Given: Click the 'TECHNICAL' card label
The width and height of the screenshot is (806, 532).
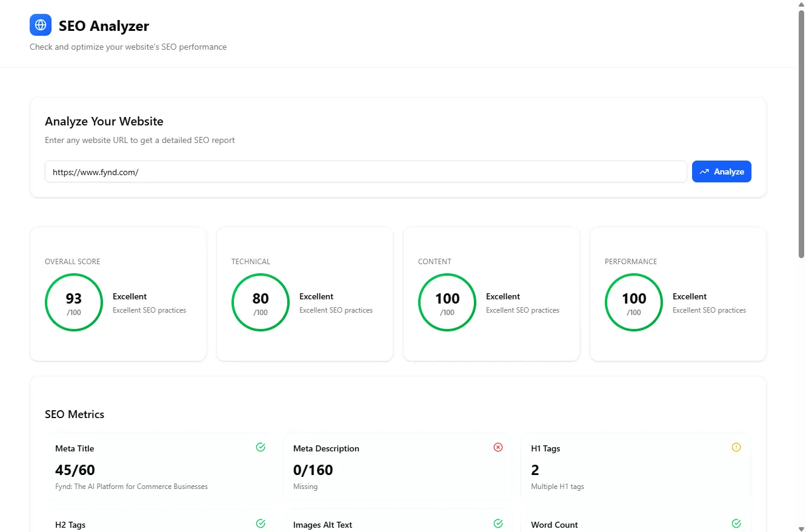Looking at the screenshot, I should point(250,262).
